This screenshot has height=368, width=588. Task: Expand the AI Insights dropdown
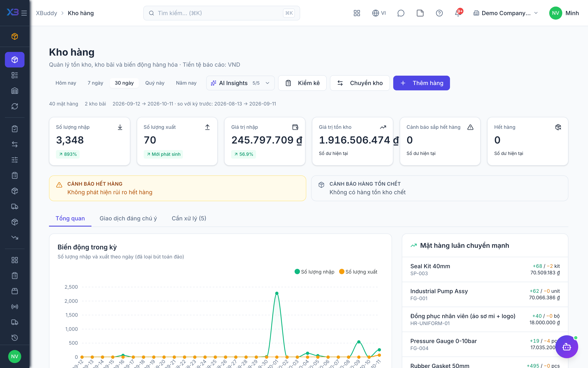[240, 83]
